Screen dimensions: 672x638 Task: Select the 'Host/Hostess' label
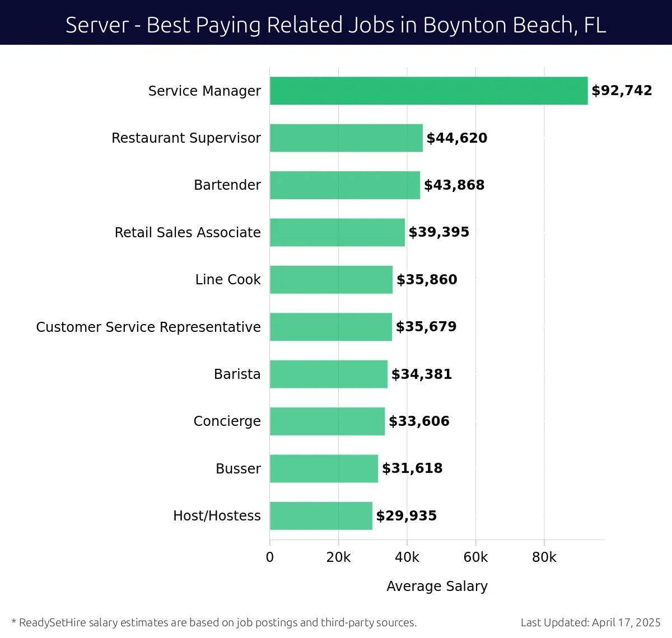[217, 515]
